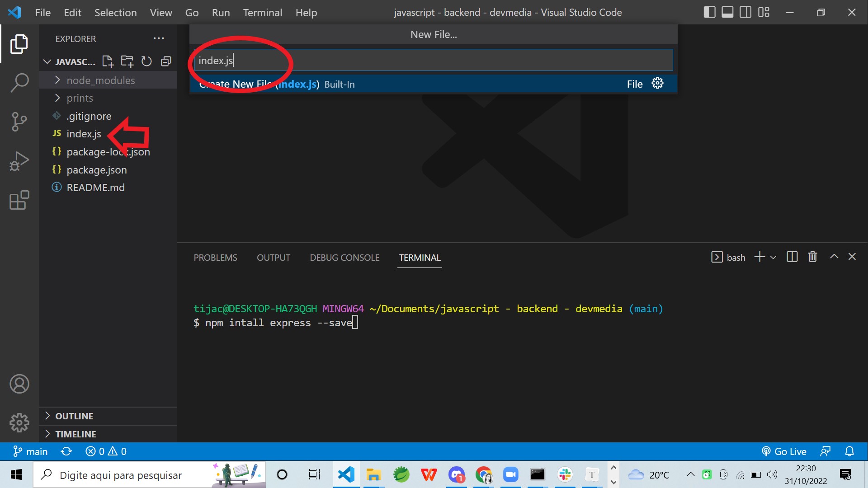Screen dimensions: 868x488
Task: Toggle the secondary side bar
Action: [x=745, y=12]
